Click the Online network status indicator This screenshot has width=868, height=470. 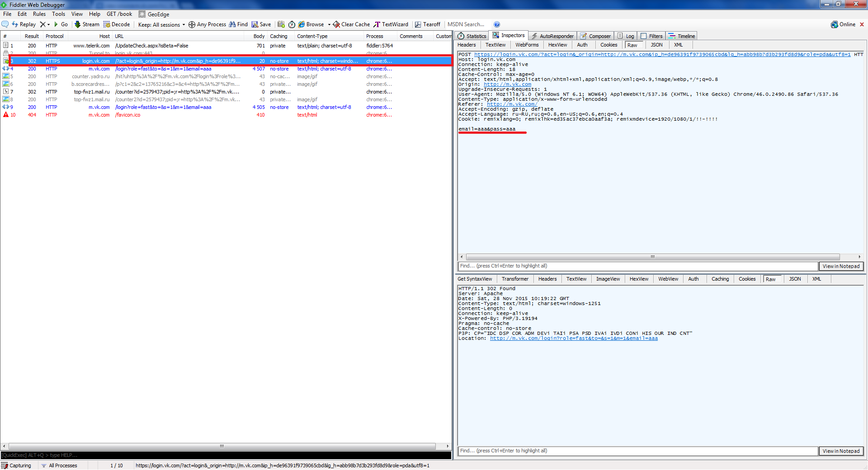(x=843, y=24)
